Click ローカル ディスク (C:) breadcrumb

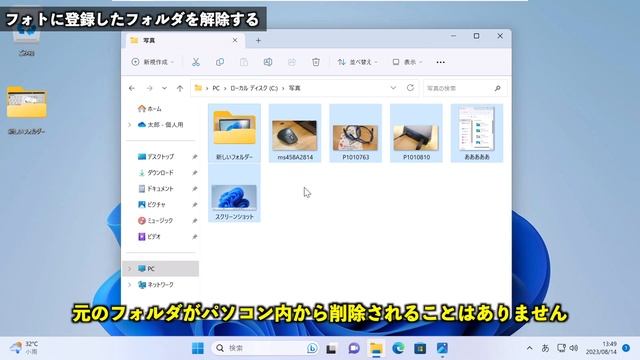(x=254, y=88)
